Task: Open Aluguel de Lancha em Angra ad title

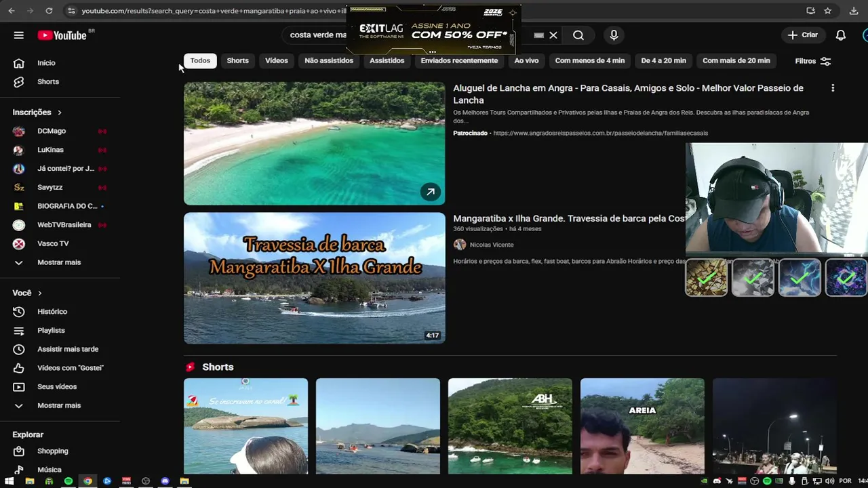Action: click(x=628, y=94)
